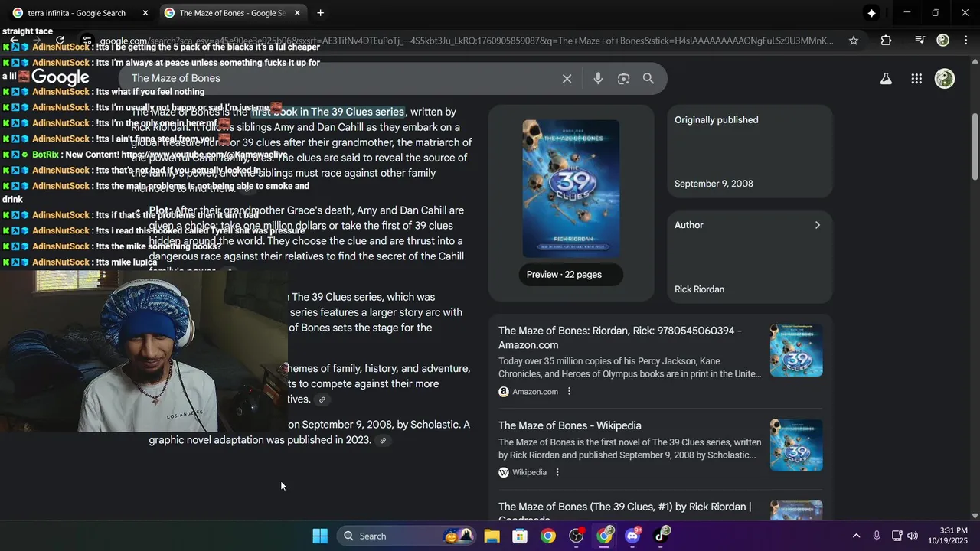Open Gemini sparkle icon in Chrome title bar
Image resolution: width=980 pixels, height=551 pixels.
pyautogui.click(x=871, y=13)
